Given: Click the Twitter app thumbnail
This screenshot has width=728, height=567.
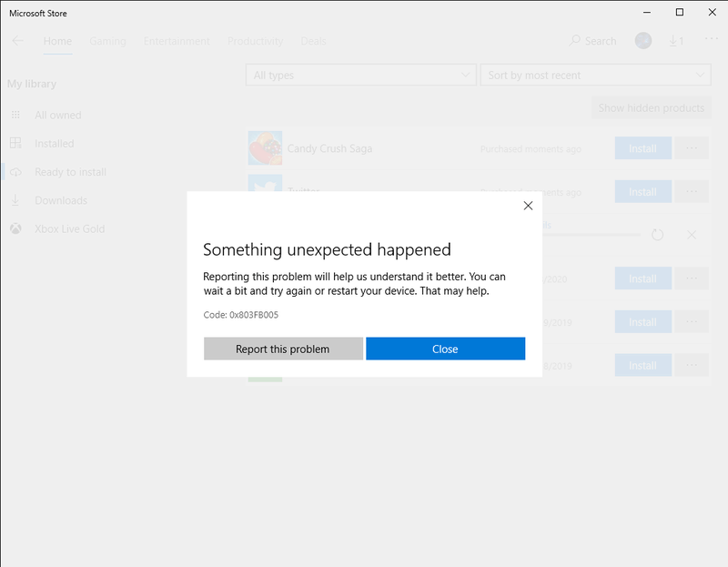Looking at the screenshot, I should click(265, 183).
